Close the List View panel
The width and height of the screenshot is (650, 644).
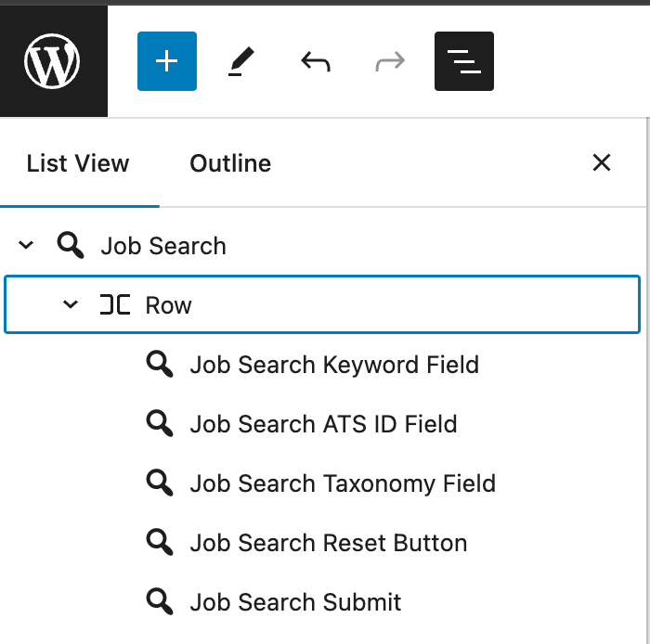[x=602, y=163]
